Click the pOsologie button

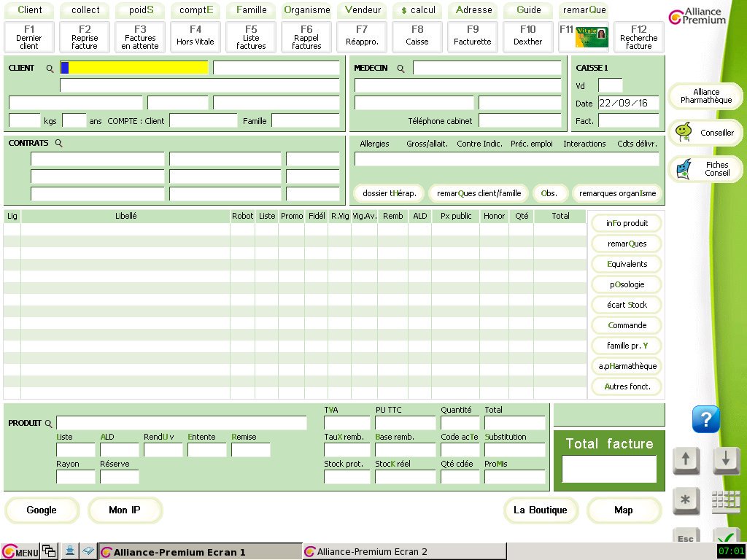(627, 285)
